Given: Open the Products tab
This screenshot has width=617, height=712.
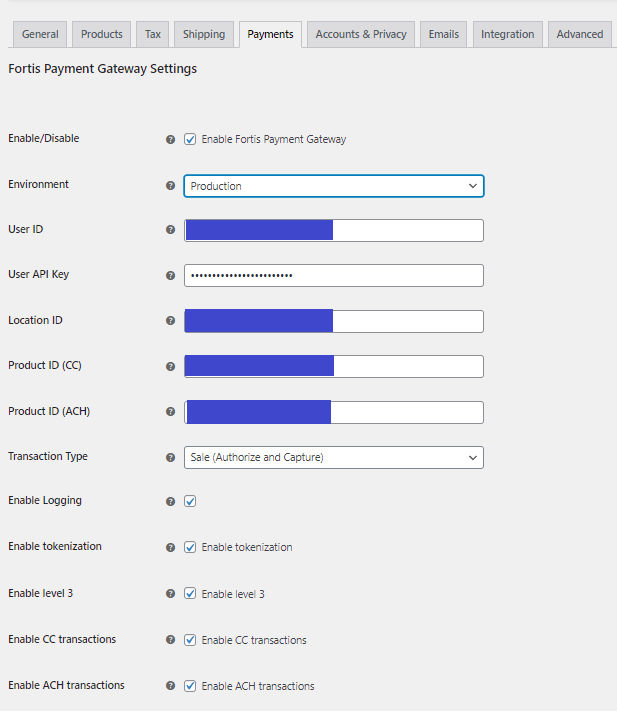Looking at the screenshot, I should [102, 34].
